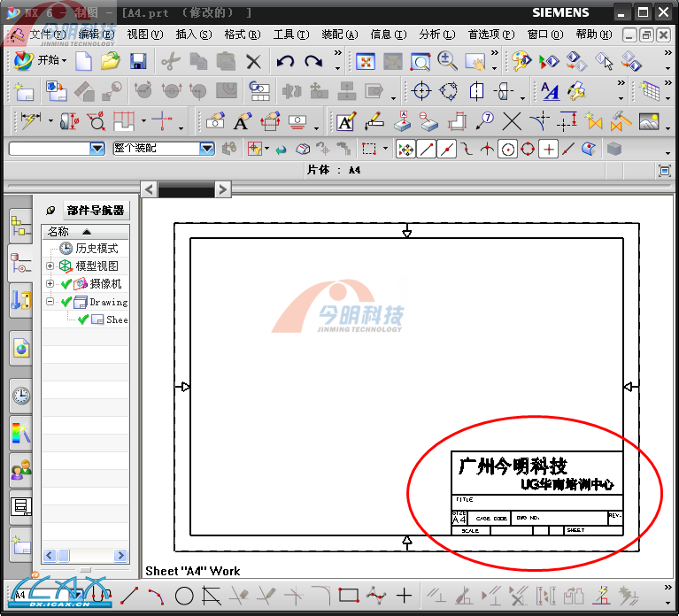
Task: Click the Inferred Dimension icon
Action: 30,120
